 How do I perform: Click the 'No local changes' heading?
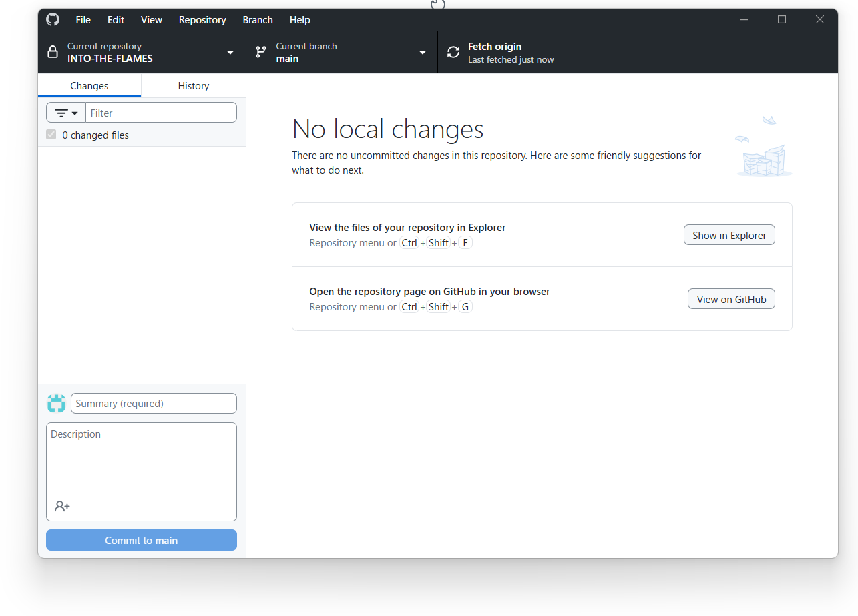388,129
